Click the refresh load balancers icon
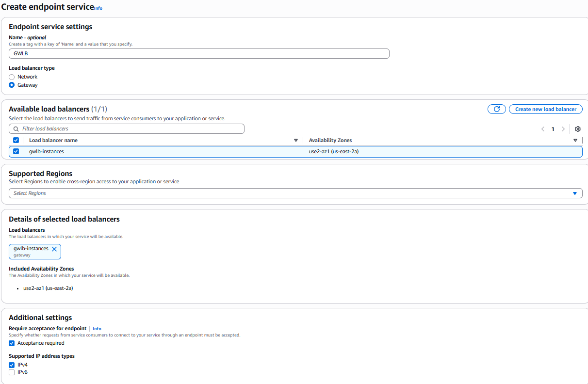588x384 pixels. coord(496,109)
